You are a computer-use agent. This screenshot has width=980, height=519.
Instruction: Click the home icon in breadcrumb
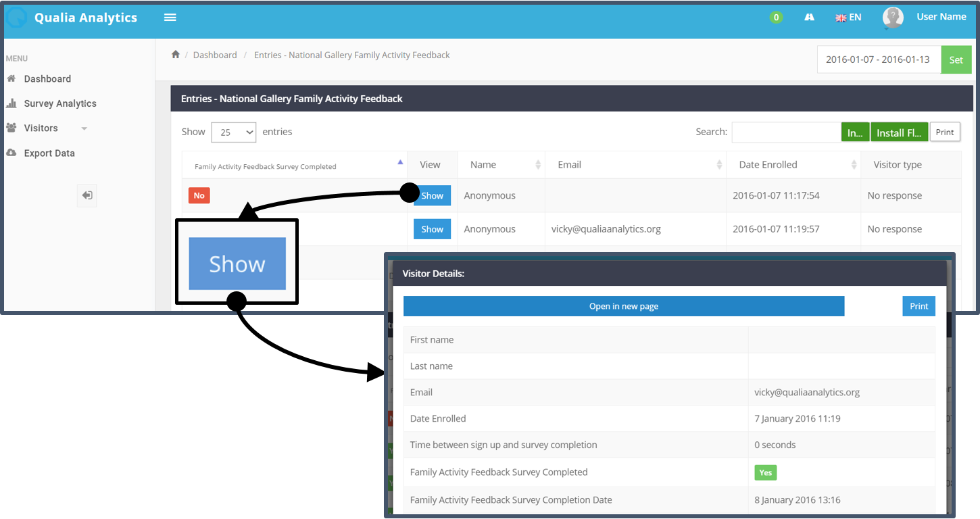click(176, 55)
